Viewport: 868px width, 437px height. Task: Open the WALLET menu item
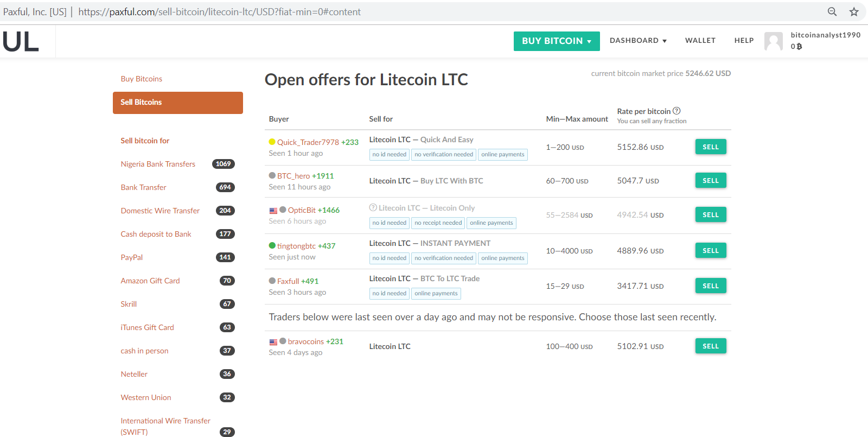click(x=700, y=40)
